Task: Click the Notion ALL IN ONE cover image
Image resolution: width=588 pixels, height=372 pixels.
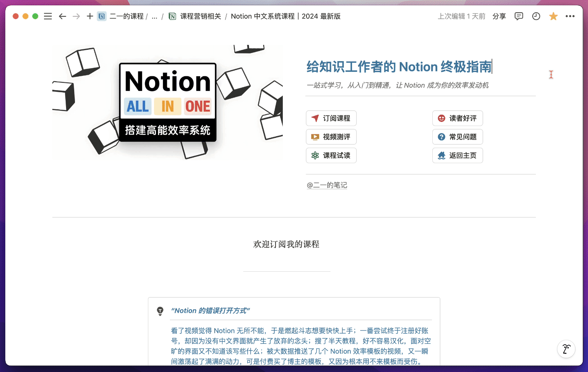Action: point(167,102)
